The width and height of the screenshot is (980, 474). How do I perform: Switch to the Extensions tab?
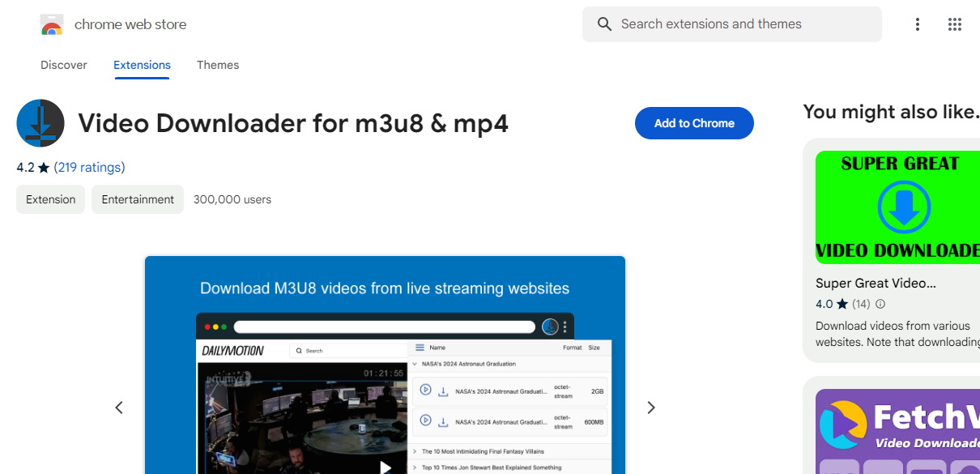coord(142,65)
